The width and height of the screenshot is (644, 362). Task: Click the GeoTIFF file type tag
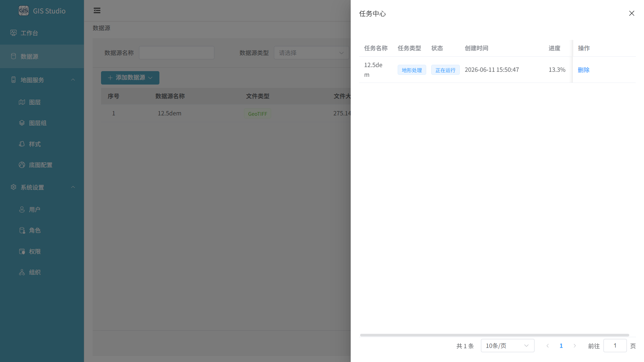[257, 114]
